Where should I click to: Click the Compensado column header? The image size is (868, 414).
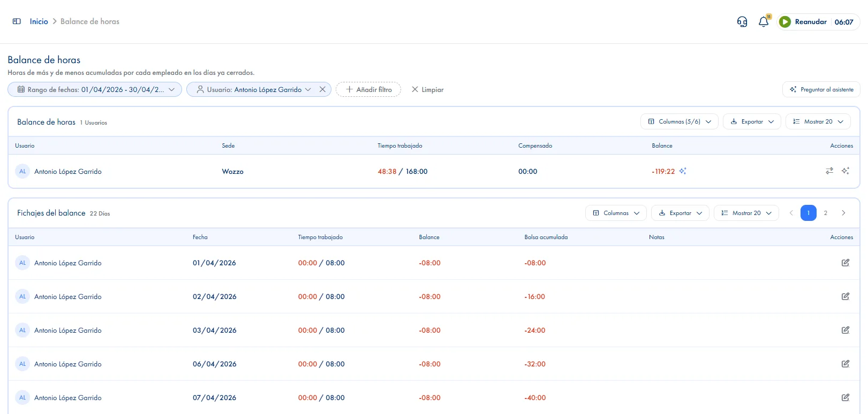[535, 145]
